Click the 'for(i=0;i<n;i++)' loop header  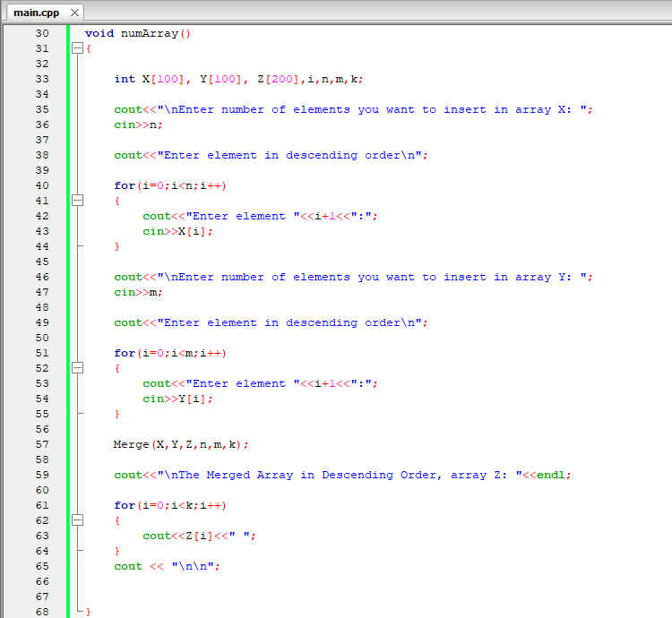[170, 186]
